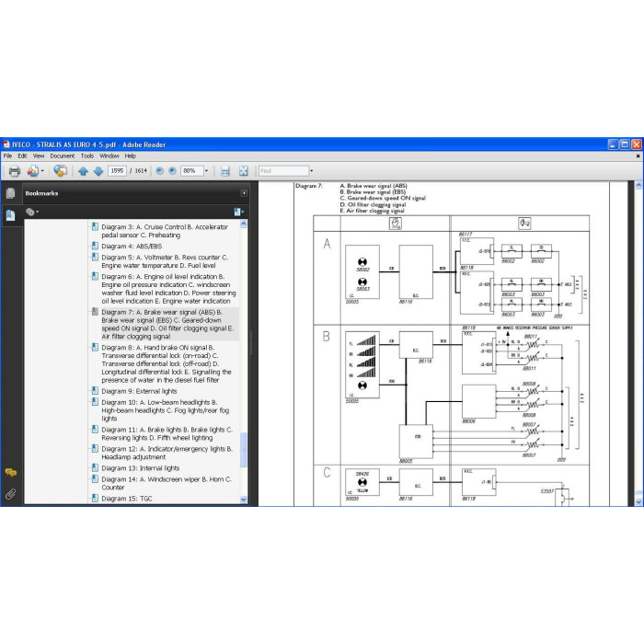
Task: Open the Create PDF online toolbar icon
Action: (x=32, y=171)
